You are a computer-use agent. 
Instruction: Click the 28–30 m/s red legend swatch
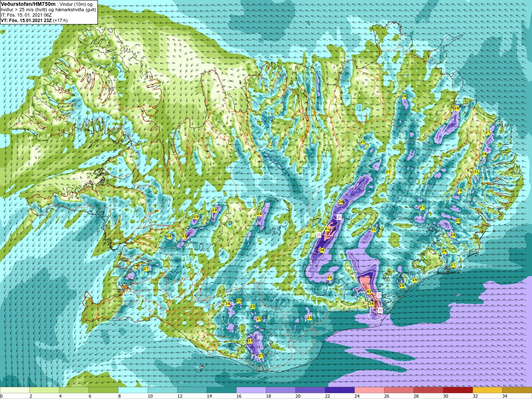pos(428,390)
